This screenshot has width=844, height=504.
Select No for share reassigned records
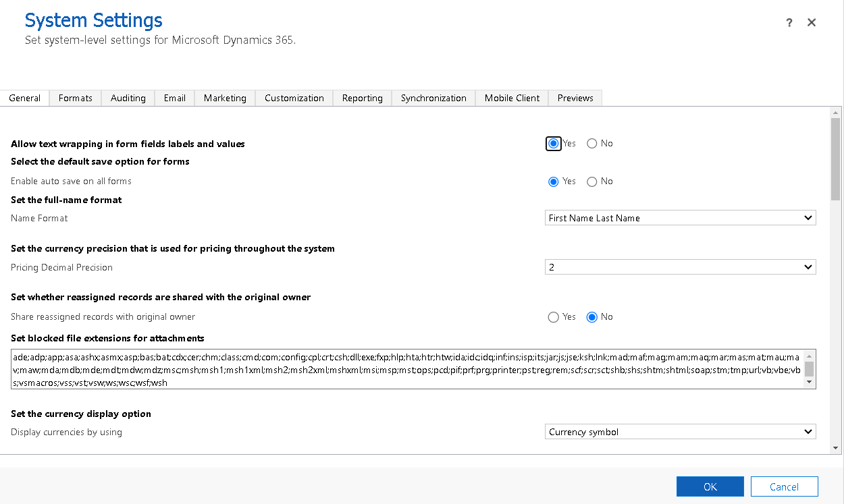pyautogui.click(x=592, y=317)
